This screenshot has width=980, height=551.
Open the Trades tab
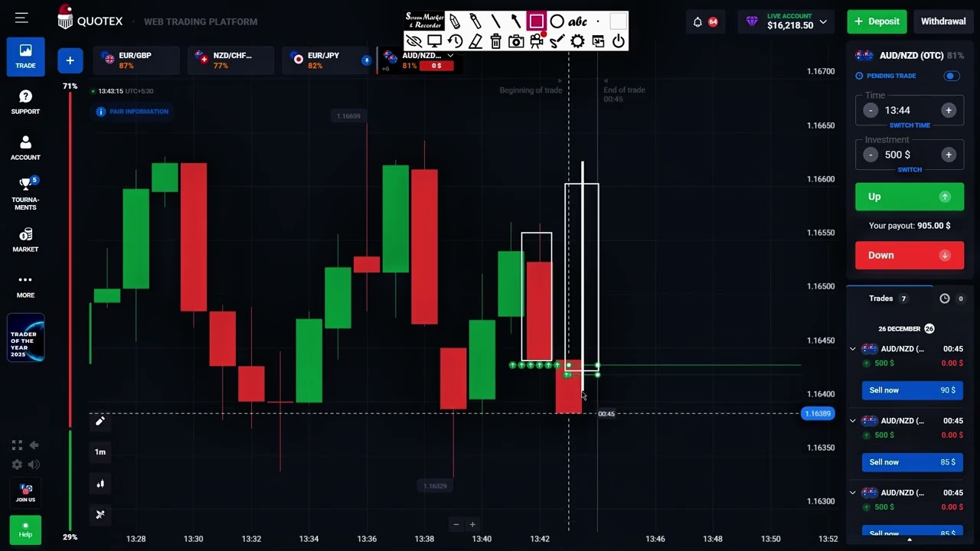(889, 298)
